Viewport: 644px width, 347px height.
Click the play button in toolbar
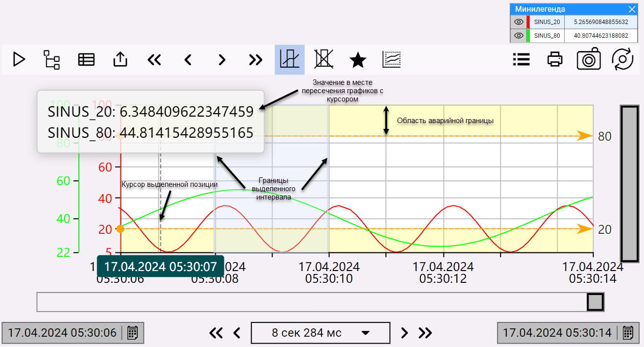click(19, 59)
